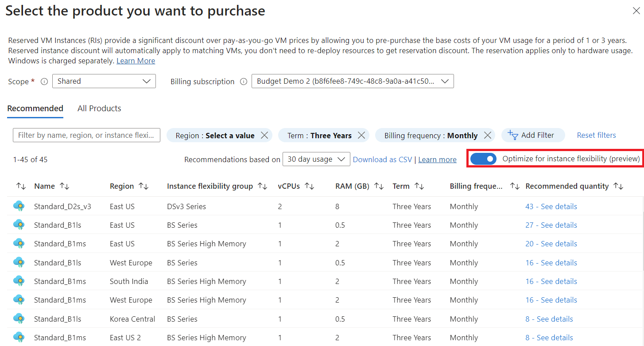This screenshot has width=644, height=346.
Task: Remove the Term: Three Years filter
Action: point(362,135)
